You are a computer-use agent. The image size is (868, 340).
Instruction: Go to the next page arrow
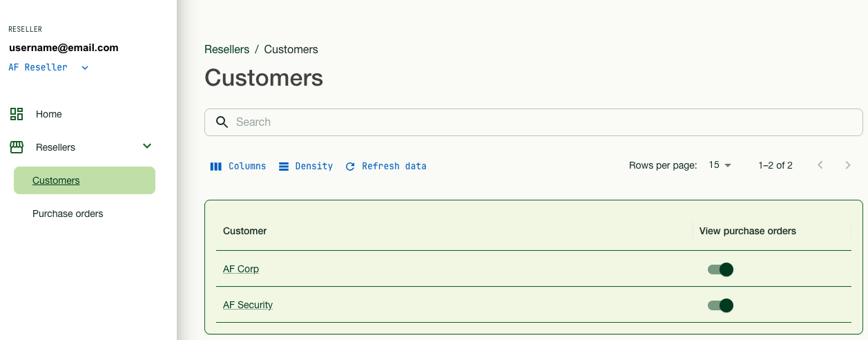point(848,165)
